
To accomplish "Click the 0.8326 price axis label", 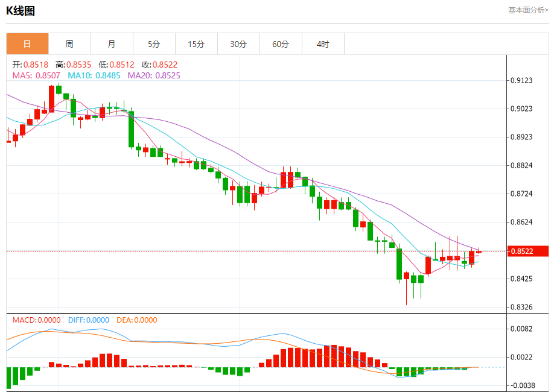I will [521, 307].
